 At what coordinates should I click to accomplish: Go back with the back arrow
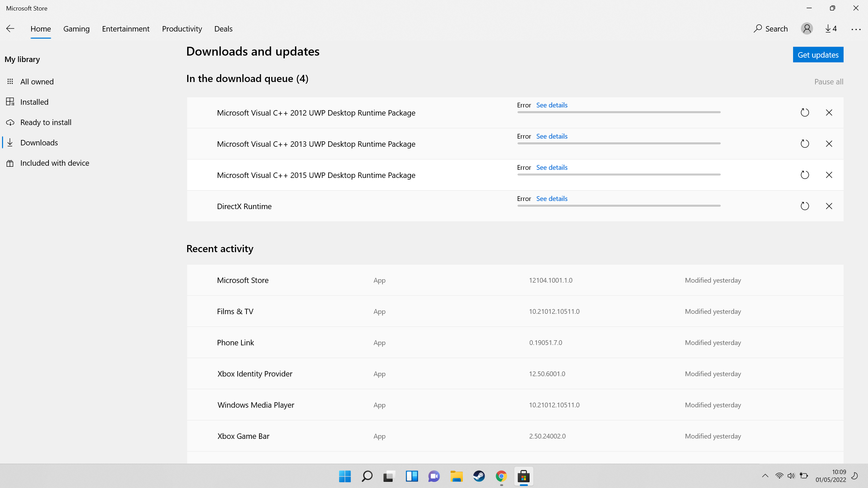coord(10,29)
